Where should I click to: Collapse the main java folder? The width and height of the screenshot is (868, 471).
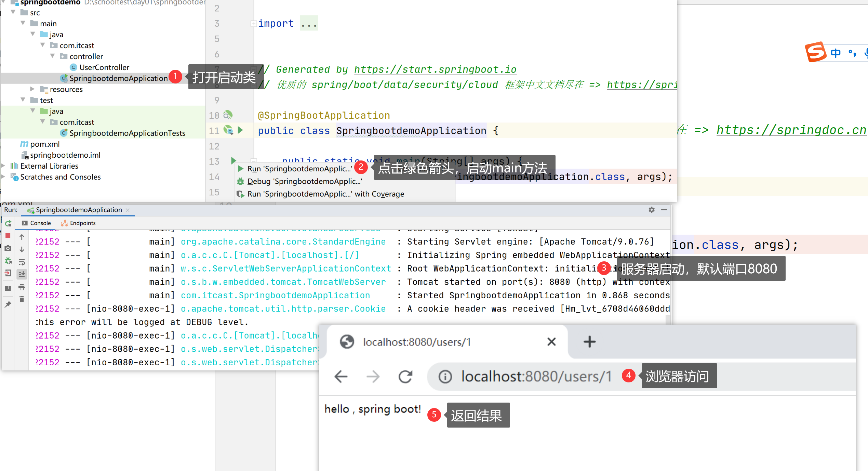pos(33,34)
